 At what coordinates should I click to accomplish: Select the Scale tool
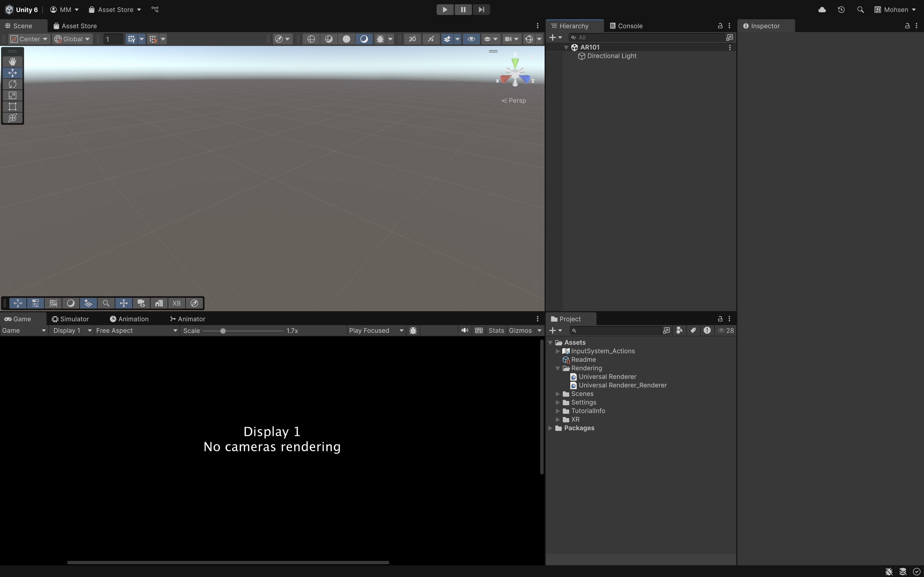click(12, 95)
